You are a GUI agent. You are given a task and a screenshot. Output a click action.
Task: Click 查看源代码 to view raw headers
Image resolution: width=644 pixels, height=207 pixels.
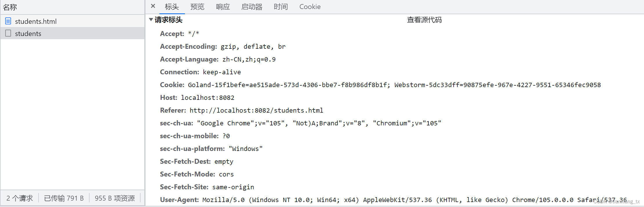(424, 20)
